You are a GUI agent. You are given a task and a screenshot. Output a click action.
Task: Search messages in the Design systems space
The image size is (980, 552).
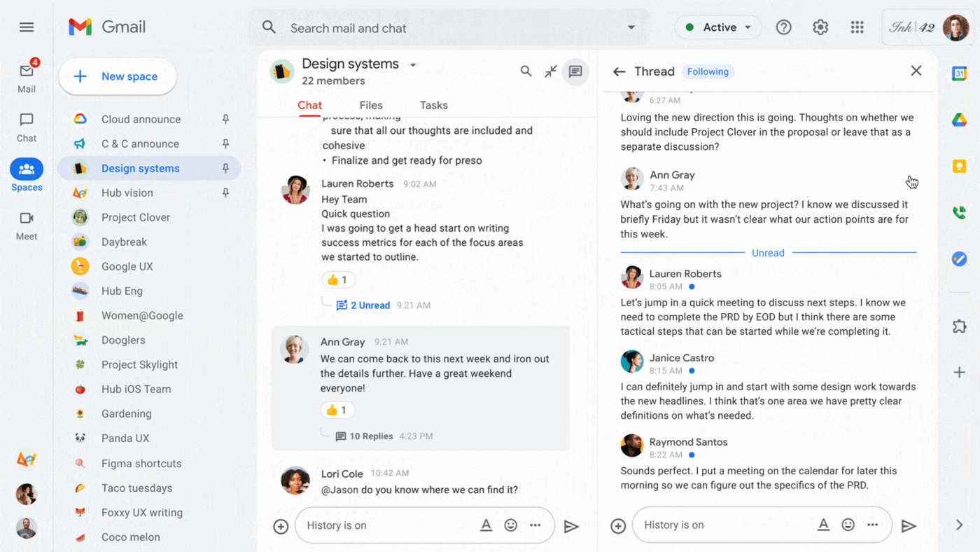click(x=526, y=71)
